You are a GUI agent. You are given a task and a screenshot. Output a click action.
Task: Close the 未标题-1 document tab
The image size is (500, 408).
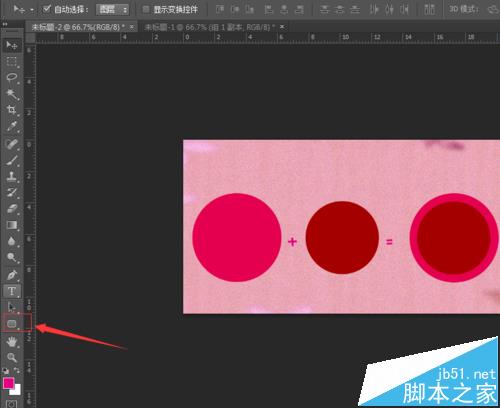(282, 26)
